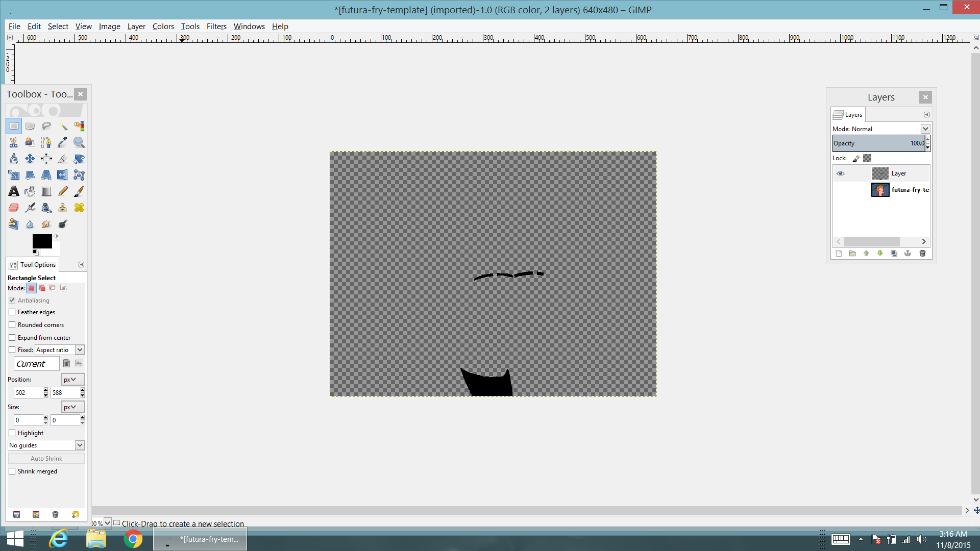Open Layers dock tab configuration menu

926,115
